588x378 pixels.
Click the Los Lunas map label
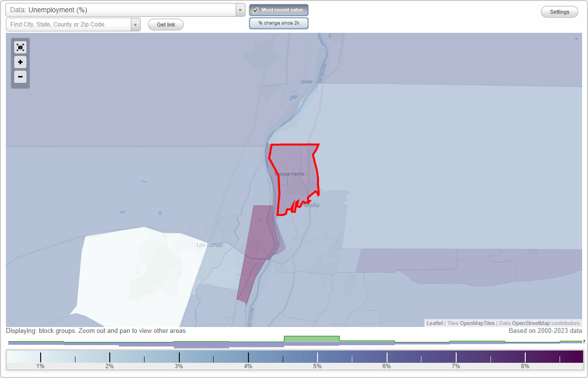(x=209, y=245)
